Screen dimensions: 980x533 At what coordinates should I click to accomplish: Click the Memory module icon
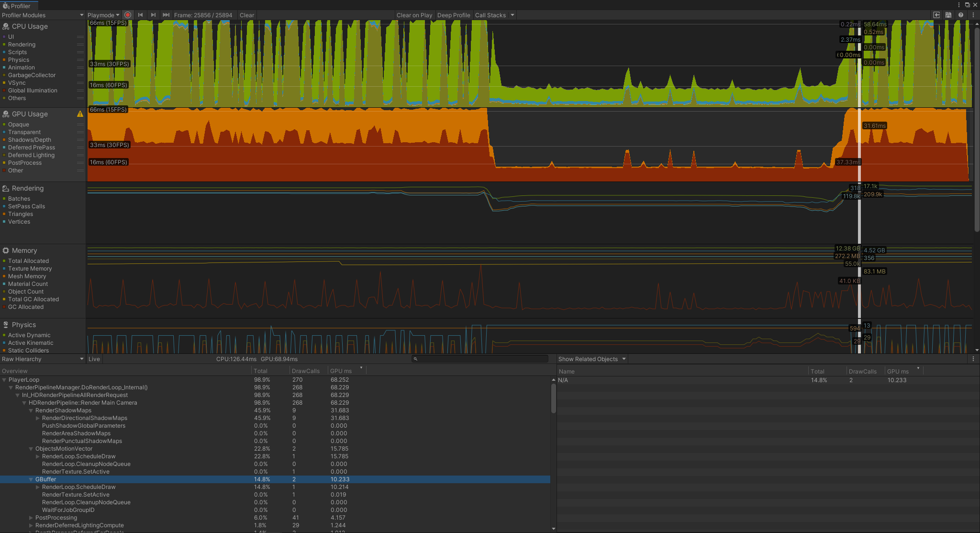pyautogui.click(x=6, y=250)
